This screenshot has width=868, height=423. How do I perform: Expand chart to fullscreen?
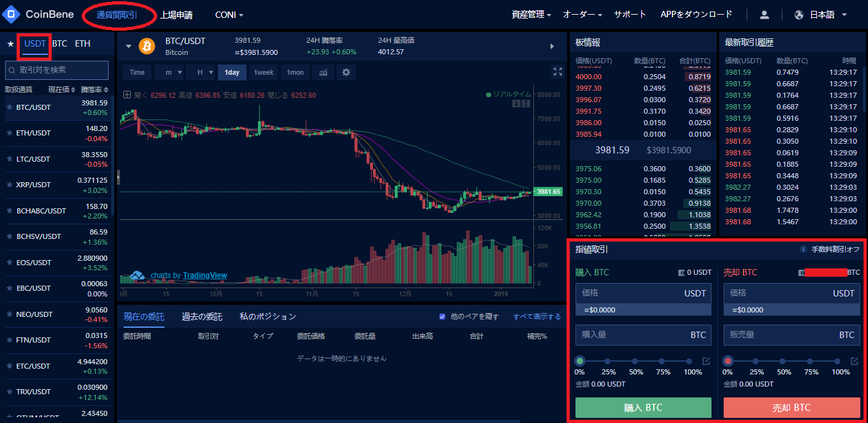pyautogui.click(x=558, y=72)
